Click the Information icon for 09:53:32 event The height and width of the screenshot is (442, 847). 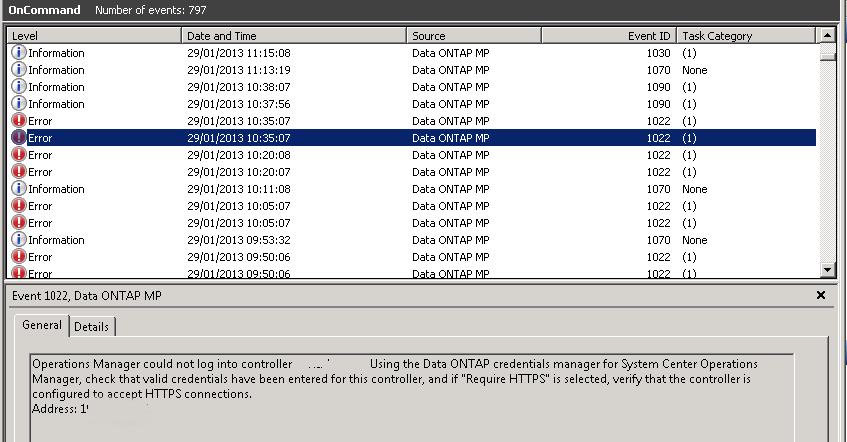pyautogui.click(x=18, y=240)
